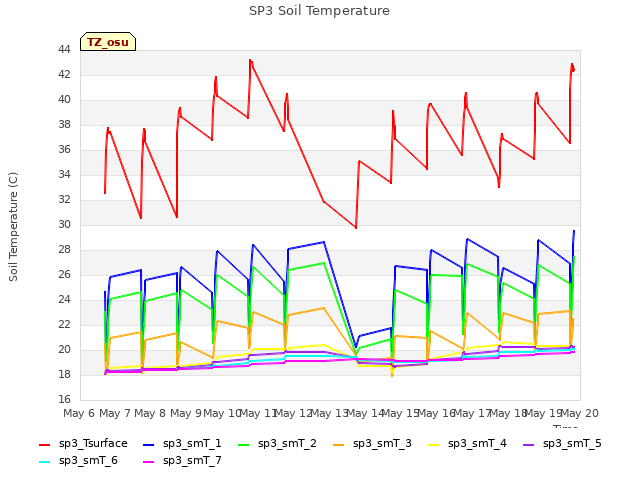Click the SP3 Soil Temperature chart title
The height and width of the screenshot is (480, 640).
coord(319,11)
